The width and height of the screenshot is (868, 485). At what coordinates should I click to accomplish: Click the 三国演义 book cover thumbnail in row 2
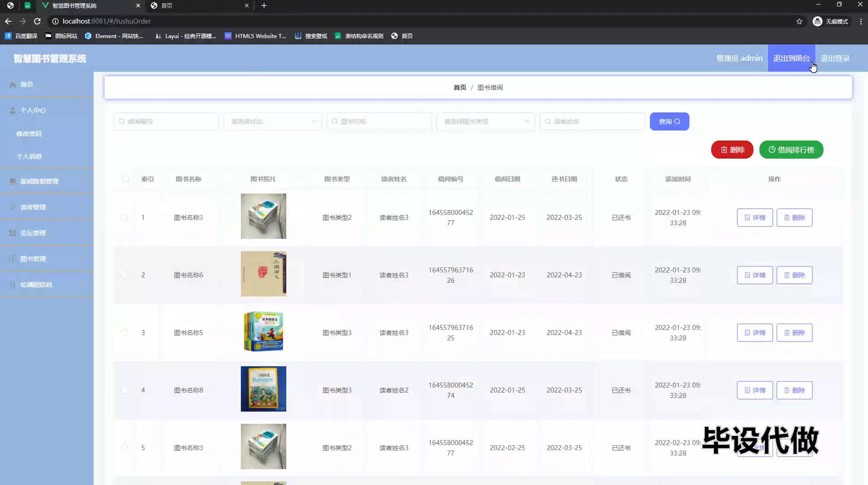pyautogui.click(x=263, y=274)
